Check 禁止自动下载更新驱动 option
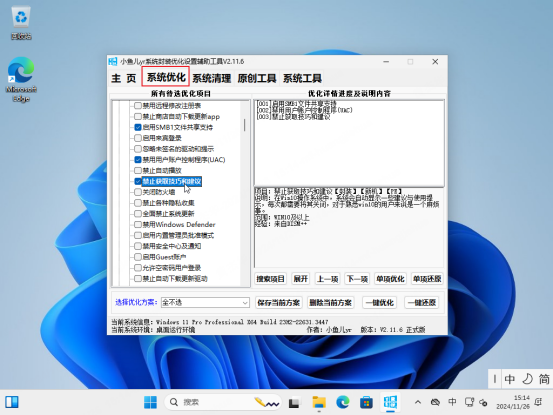Viewport: 553px width, 415px height. point(138,279)
